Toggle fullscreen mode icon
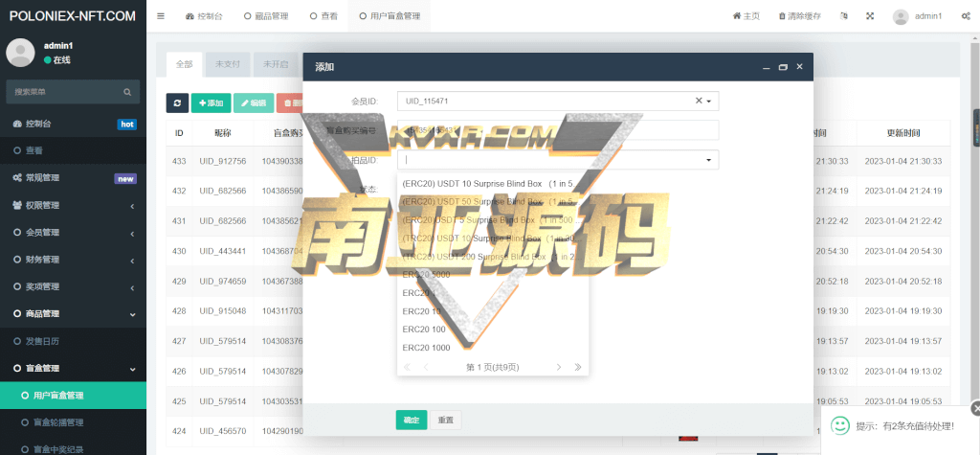 [869, 16]
